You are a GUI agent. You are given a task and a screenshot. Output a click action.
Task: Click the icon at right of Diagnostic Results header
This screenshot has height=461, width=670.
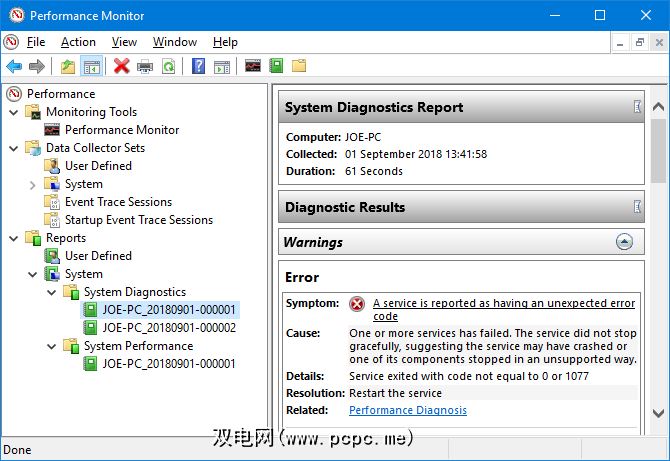[x=637, y=207]
